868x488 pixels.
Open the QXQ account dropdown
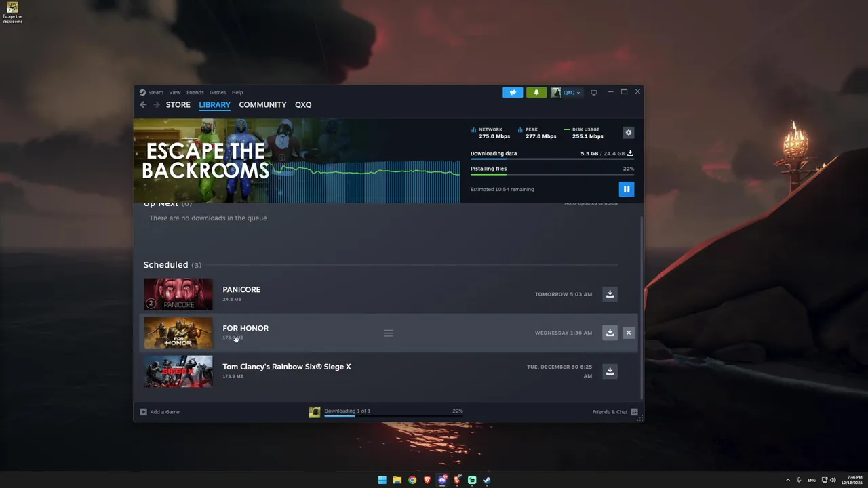click(x=566, y=92)
